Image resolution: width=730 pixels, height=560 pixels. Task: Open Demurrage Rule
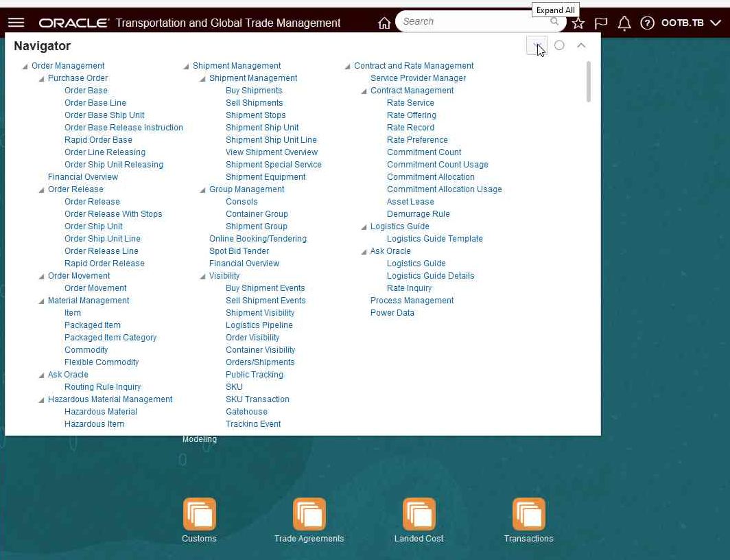(x=418, y=213)
